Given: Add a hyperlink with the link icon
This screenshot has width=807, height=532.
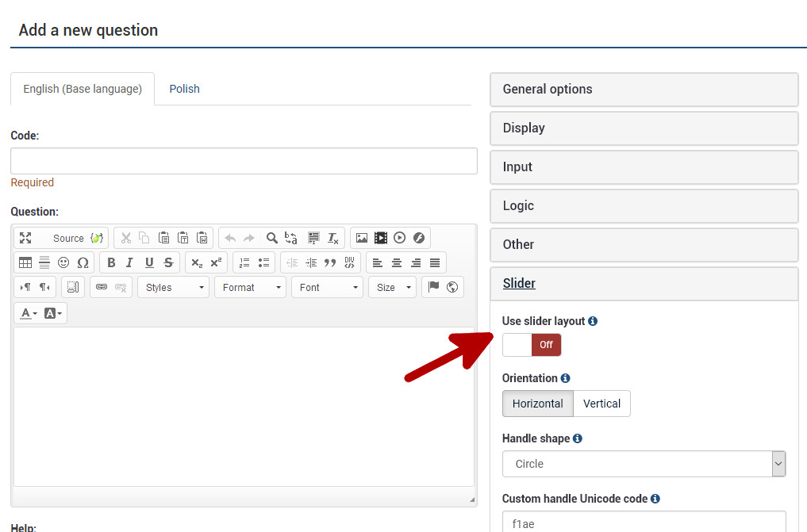Looking at the screenshot, I should [101, 287].
